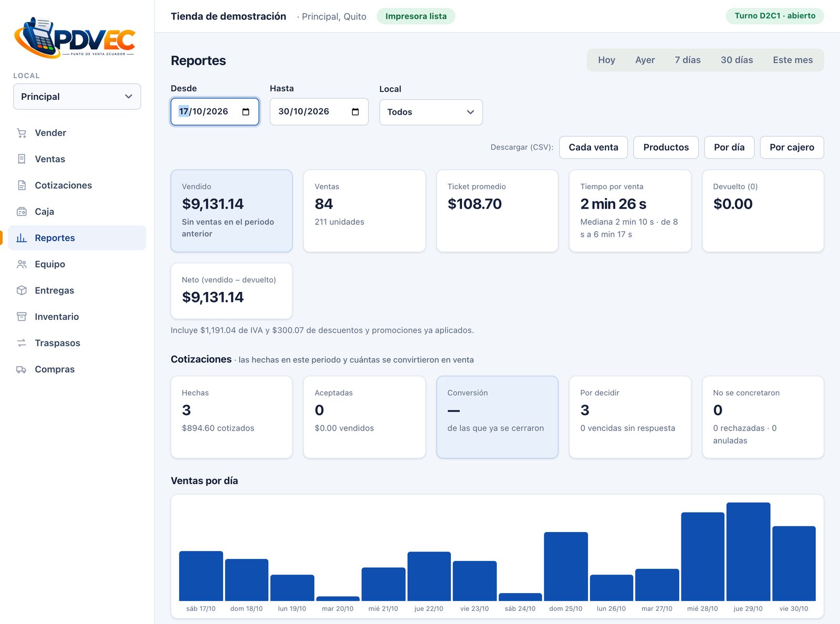
Task: Expand the Principal local dropdown
Action: 77,97
